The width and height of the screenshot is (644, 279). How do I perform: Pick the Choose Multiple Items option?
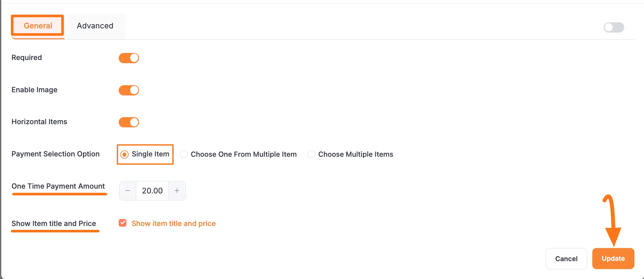click(x=311, y=155)
